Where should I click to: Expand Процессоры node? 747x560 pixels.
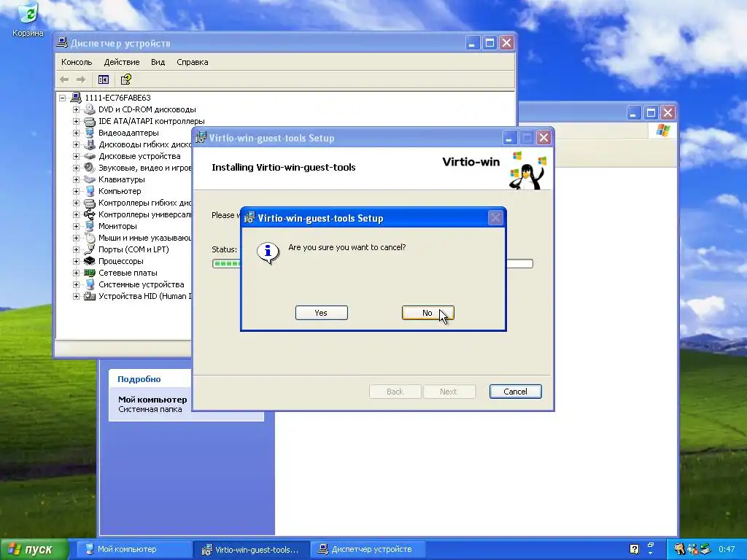(x=76, y=262)
